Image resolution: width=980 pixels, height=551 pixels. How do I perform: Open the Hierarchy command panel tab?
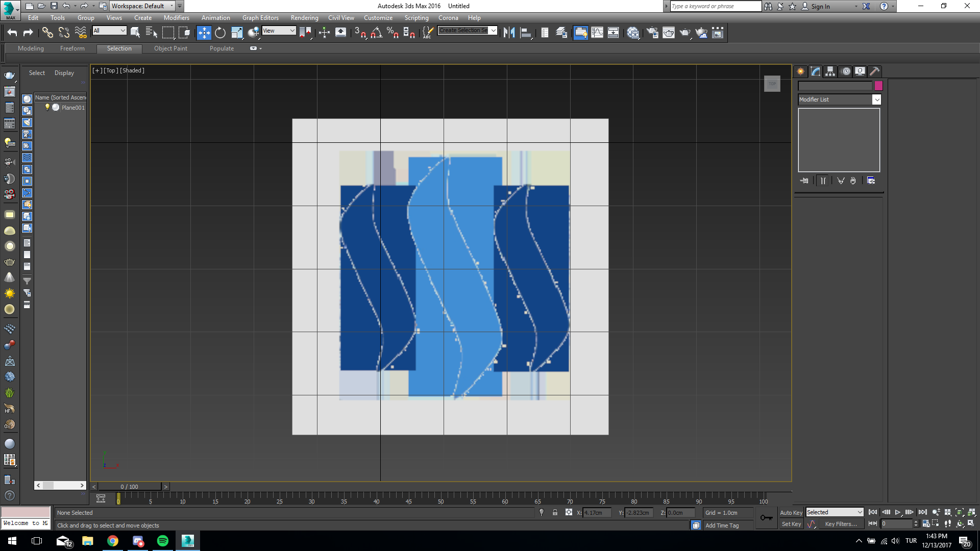click(830, 71)
